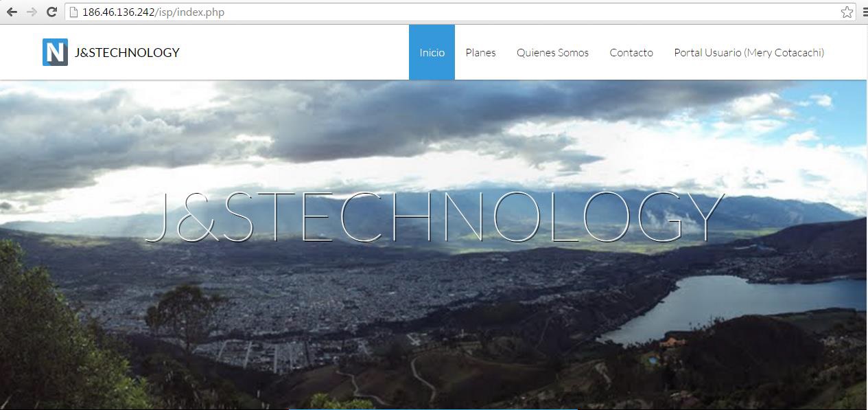Go to the Contacto page
868x410 pixels.
[631, 52]
